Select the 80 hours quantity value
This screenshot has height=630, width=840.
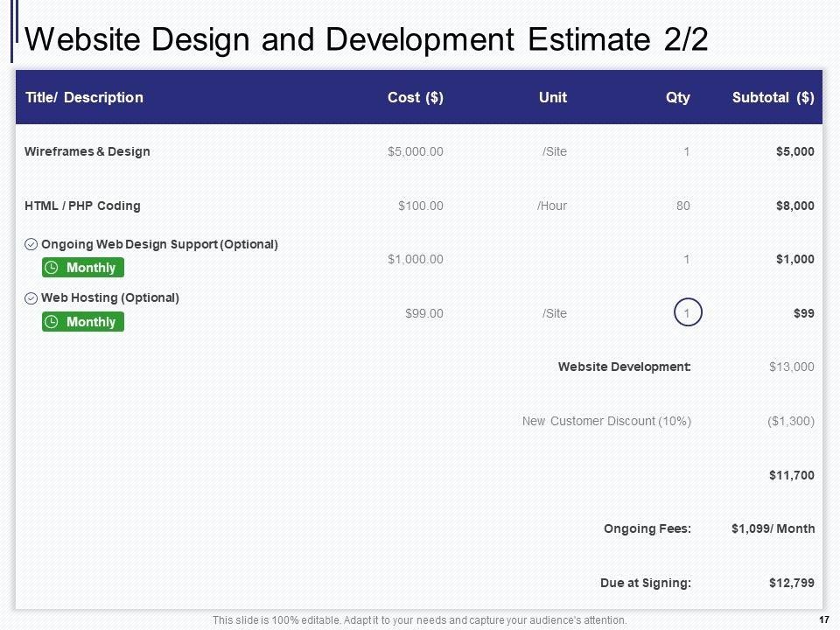point(682,206)
